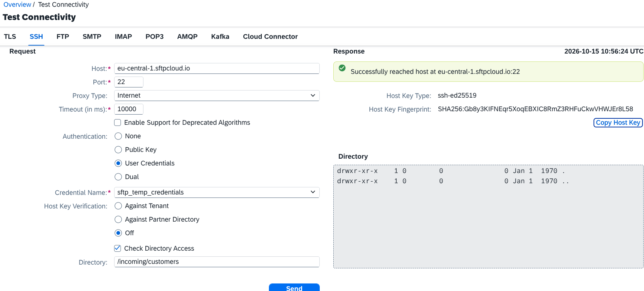Select Dual authentication option

118,177
